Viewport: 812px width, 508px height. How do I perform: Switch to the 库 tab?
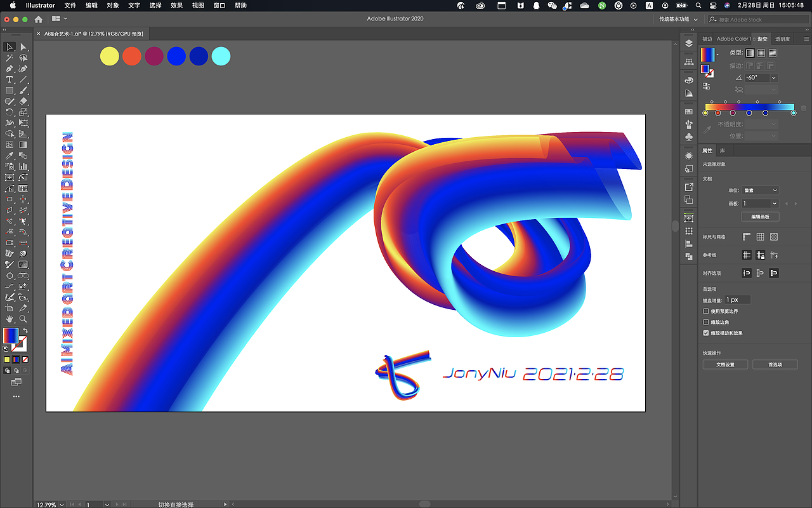tap(722, 150)
